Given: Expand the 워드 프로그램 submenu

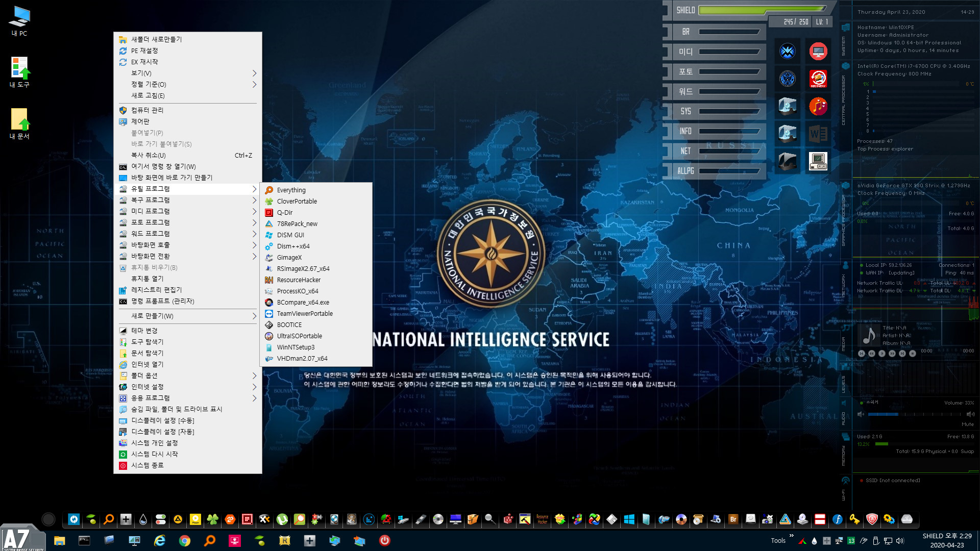Looking at the screenshot, I should [187, 233].
